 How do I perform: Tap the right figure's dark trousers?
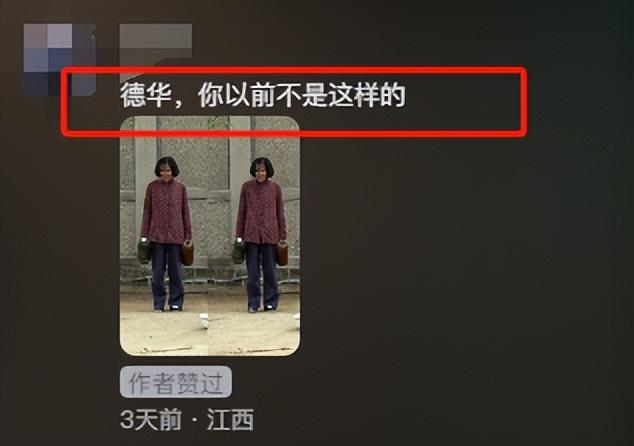tap(262, 277)
